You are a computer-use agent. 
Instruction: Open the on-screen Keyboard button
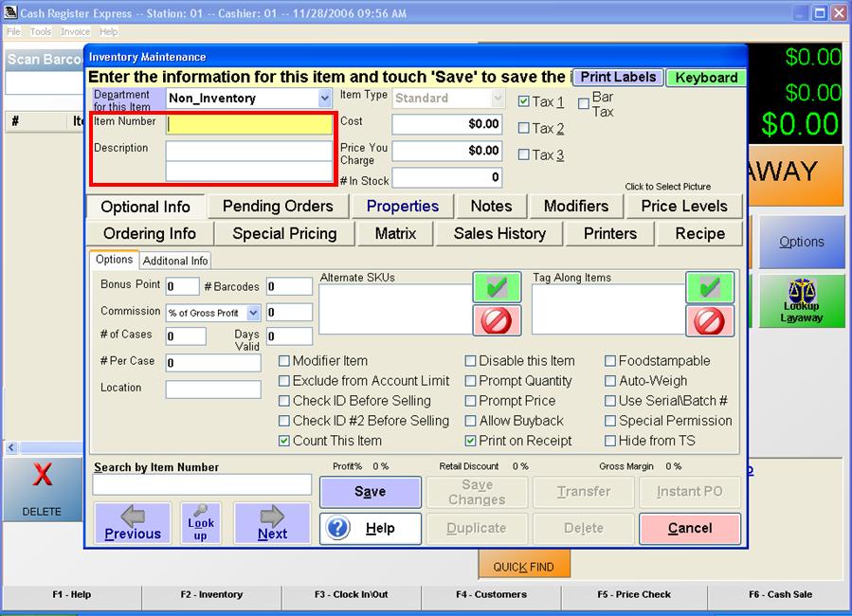coord(706,77)
